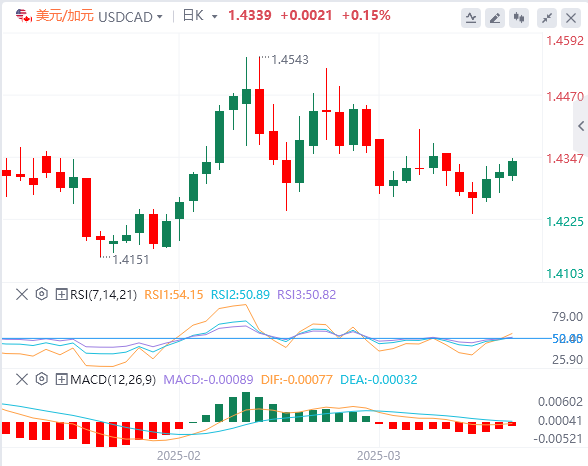588x466 pixels.
Task: Remove the MACD indicator panel
Action: point(22,379)
